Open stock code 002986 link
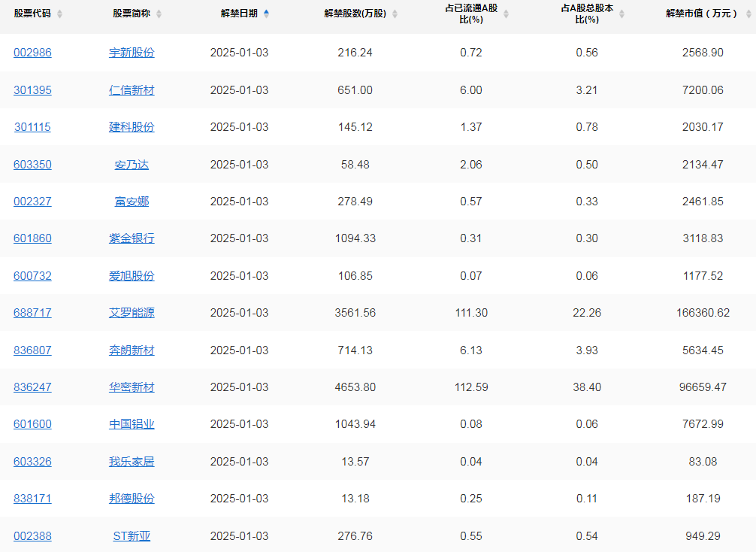The height and width of the screenshot is (552, 756). pos(32,53)
